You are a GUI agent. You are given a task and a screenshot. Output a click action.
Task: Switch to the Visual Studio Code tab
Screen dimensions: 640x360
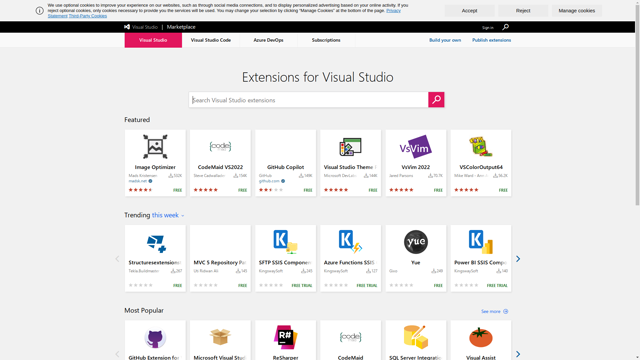(x=211, y=40)
